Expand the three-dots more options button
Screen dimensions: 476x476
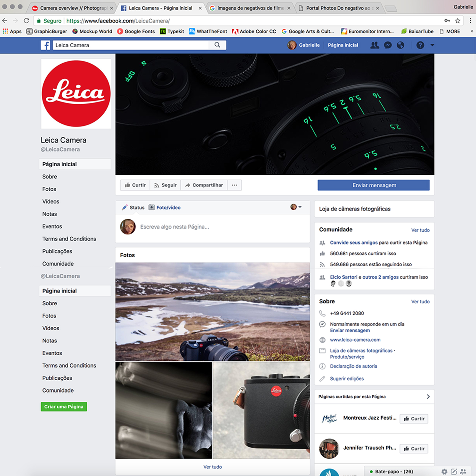[x=234, y=185]
